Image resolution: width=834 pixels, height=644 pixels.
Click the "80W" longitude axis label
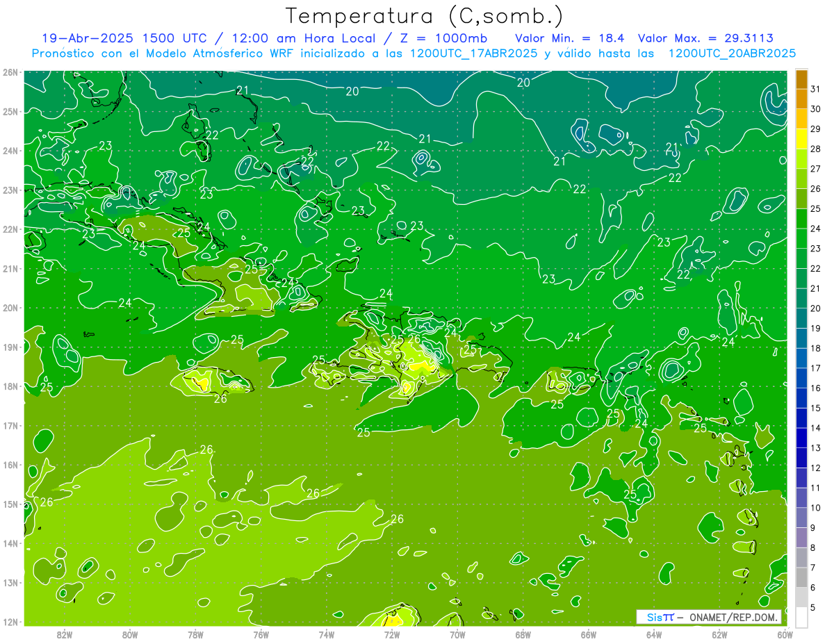(129, 635)
